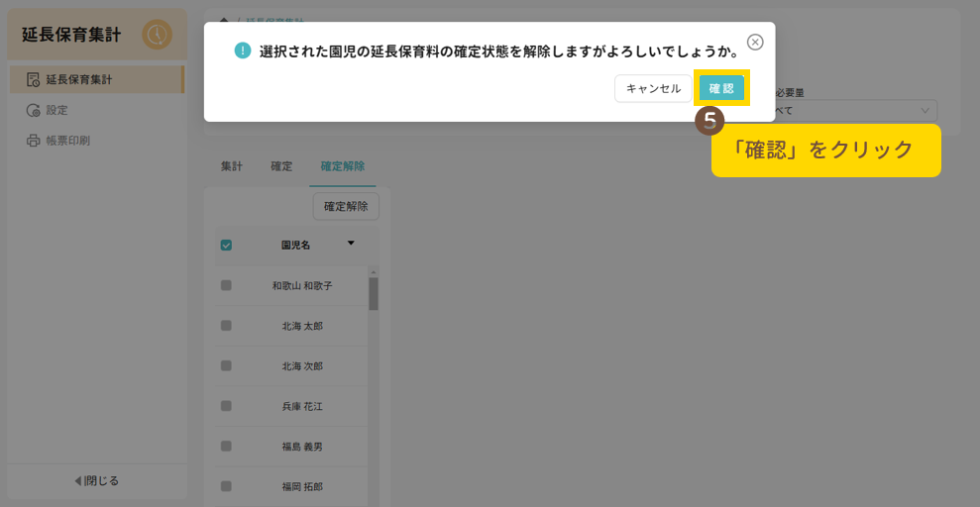Click the home icon in breadcrumb
Image resolution: width=980 pixels, height=507 pixels.
(224, 19)
